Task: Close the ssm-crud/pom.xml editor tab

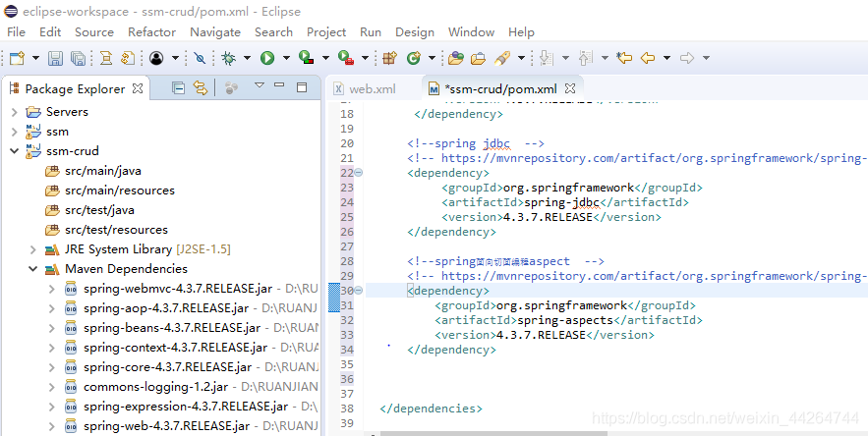Action: (x=570, y=88)
